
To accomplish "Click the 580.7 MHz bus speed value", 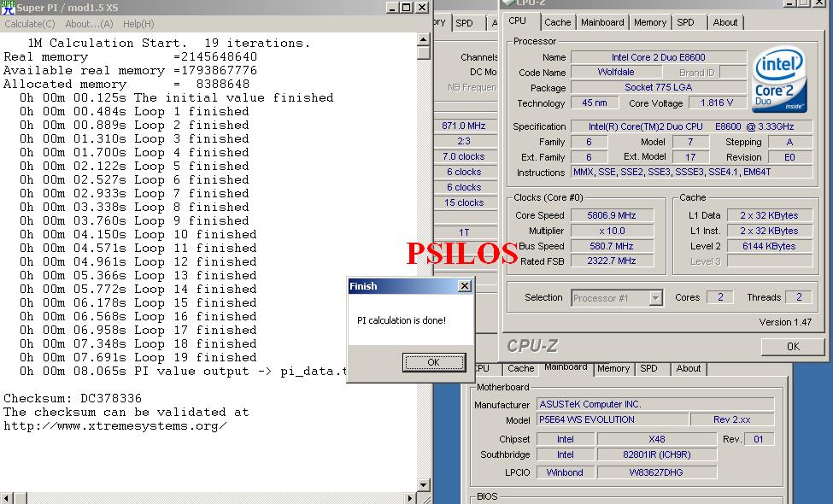I will 612,246.
